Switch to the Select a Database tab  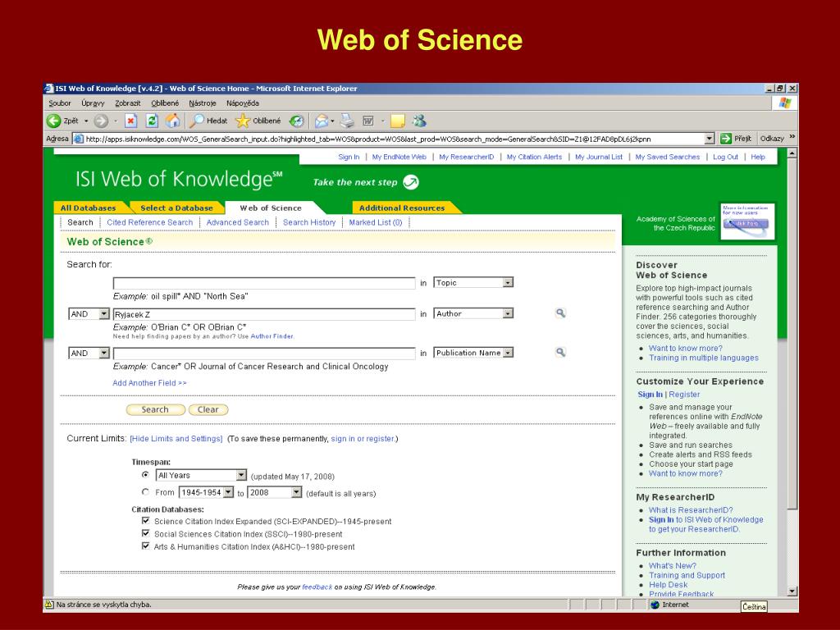[176, 208]
